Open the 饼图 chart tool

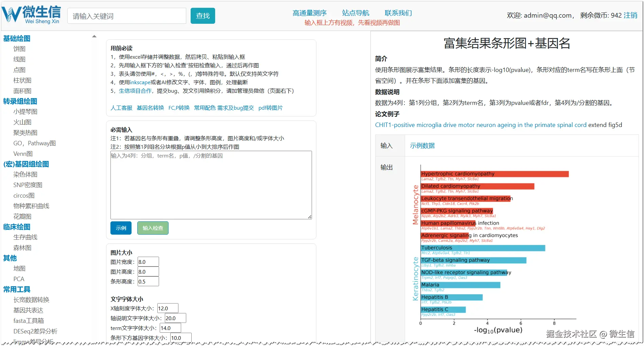[x=19, y=49]
